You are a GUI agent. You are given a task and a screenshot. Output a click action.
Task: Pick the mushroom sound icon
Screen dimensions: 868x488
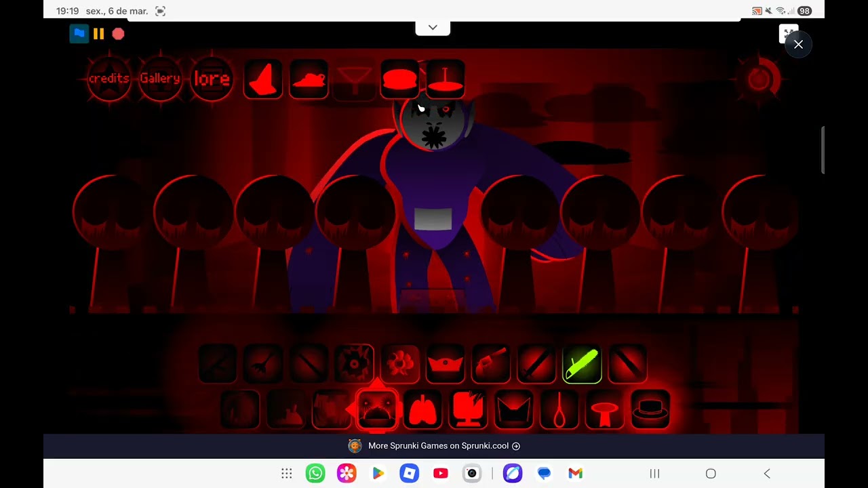coord(605,410)
